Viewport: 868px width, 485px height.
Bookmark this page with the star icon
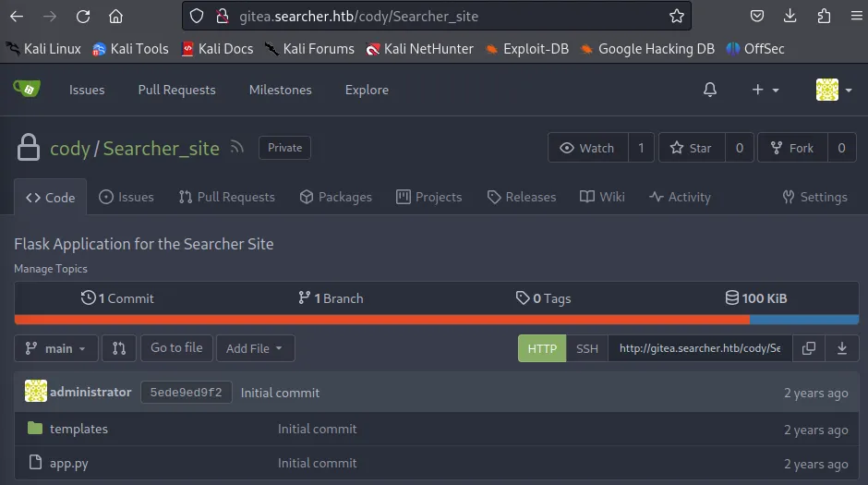pyautogui.click(x=677, y=16)
